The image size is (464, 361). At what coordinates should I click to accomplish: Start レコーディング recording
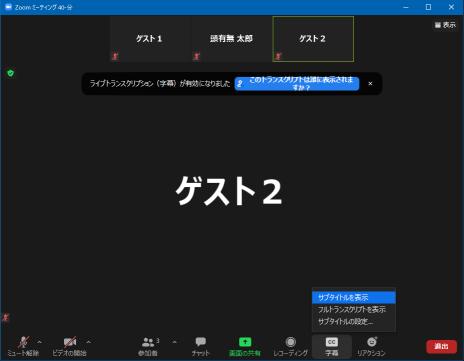tap(291, 346)
